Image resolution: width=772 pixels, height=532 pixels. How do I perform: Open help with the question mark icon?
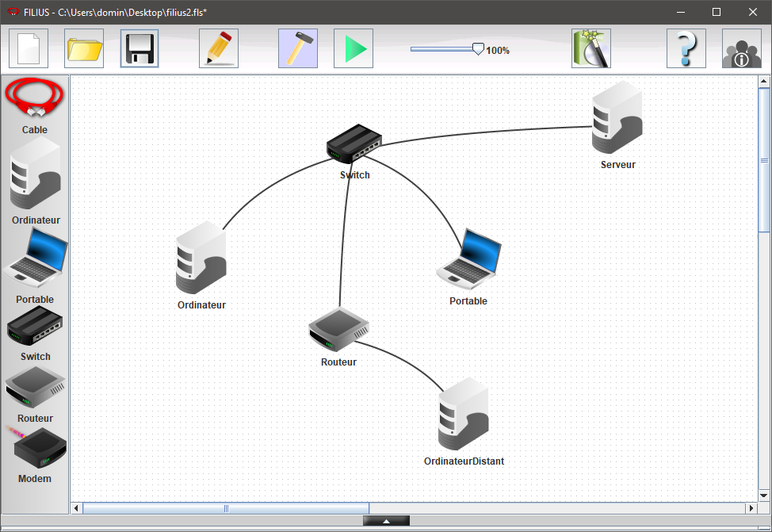pyautogui.click(x=686, y=48)
